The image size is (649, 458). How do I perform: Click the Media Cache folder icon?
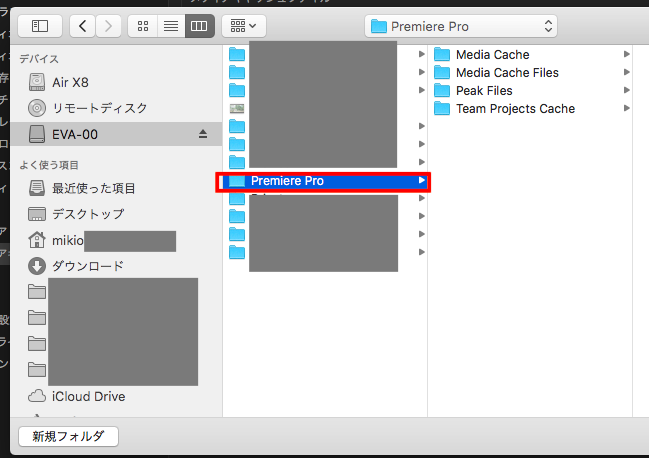(442, 54)
